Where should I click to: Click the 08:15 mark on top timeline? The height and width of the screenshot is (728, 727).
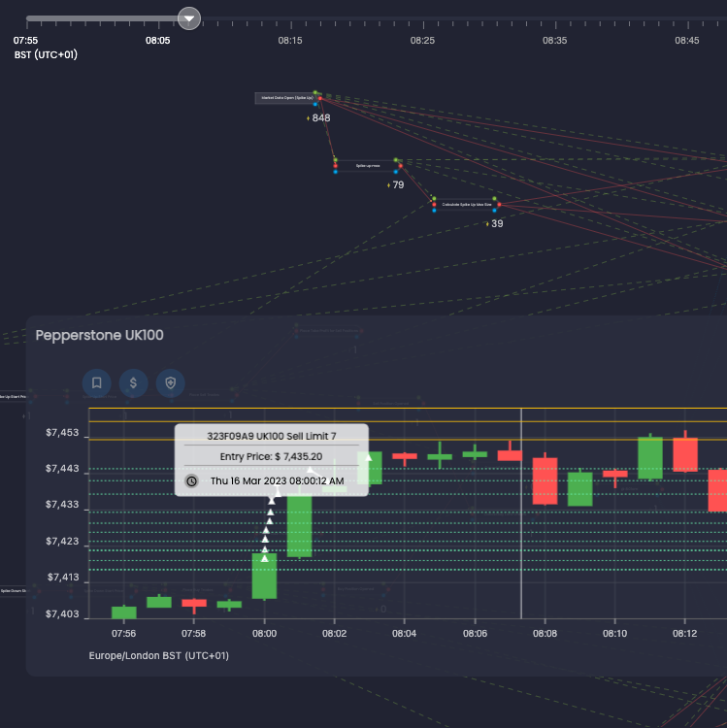[290, 40]
